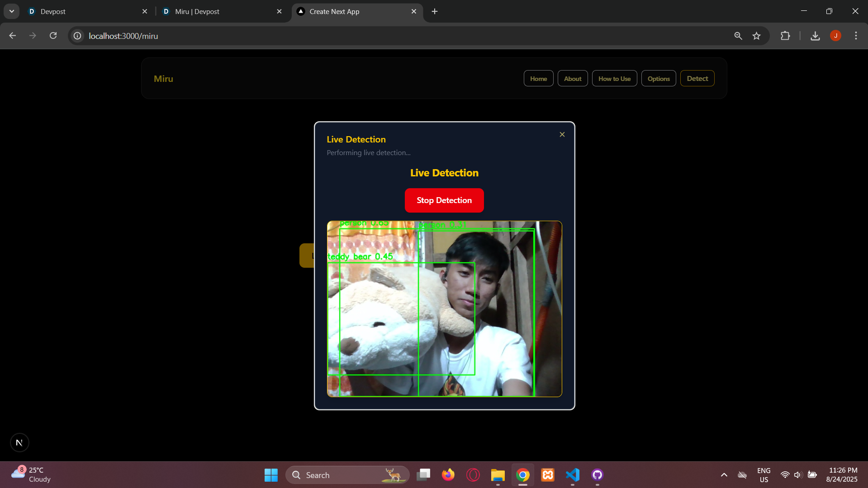Image resolution: width=868 pixels, height=488 pixels.
Task: Close the Devpost tab
Action: (145, 11)
